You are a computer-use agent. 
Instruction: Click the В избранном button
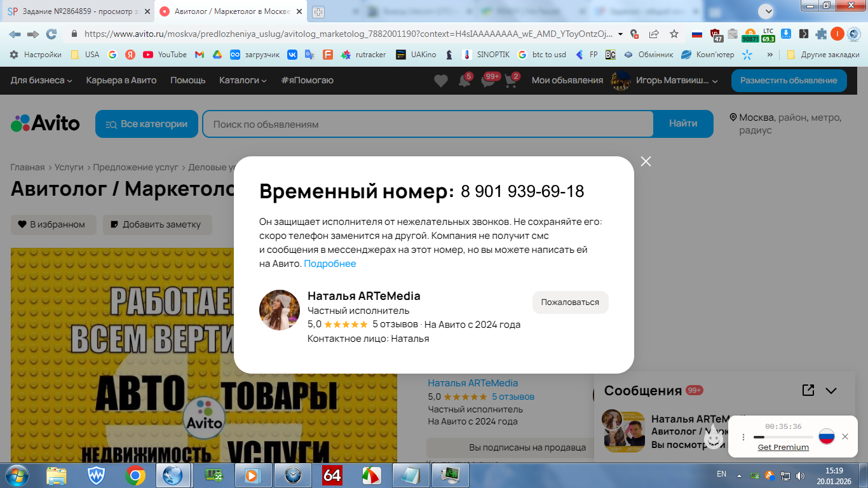(x=53, y=224)
